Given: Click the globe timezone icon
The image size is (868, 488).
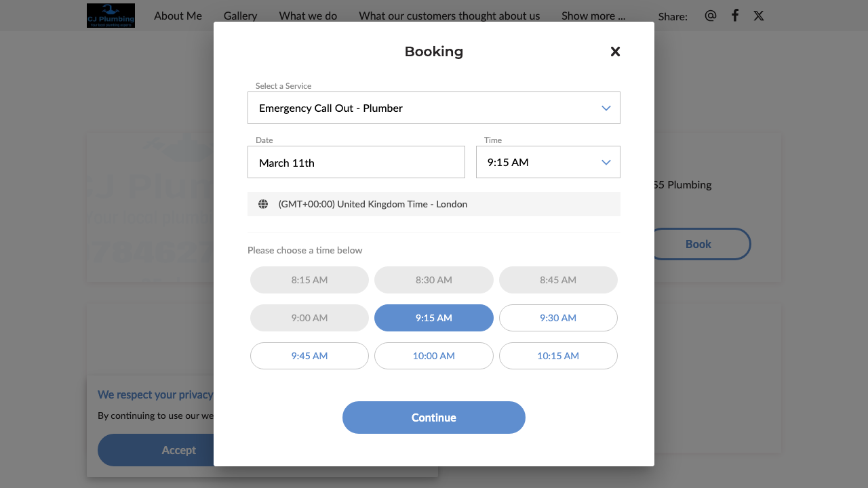Looking at the screenshot, I should tap(263, 204).
